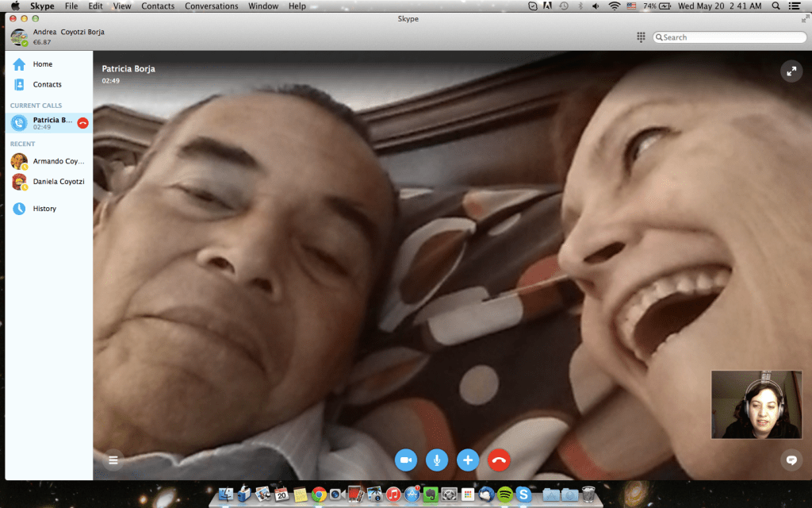Open call History in sidebar
812x508 pixels.
44,209
